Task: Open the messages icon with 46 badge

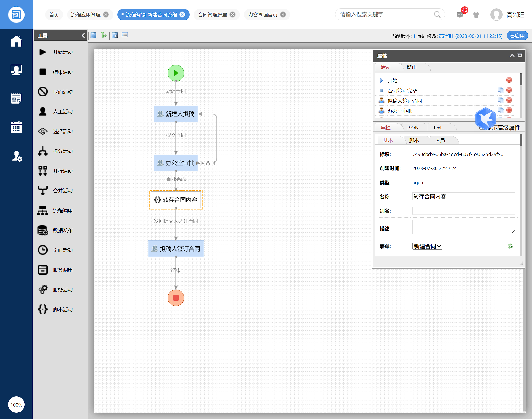Action: click(460, 15)
